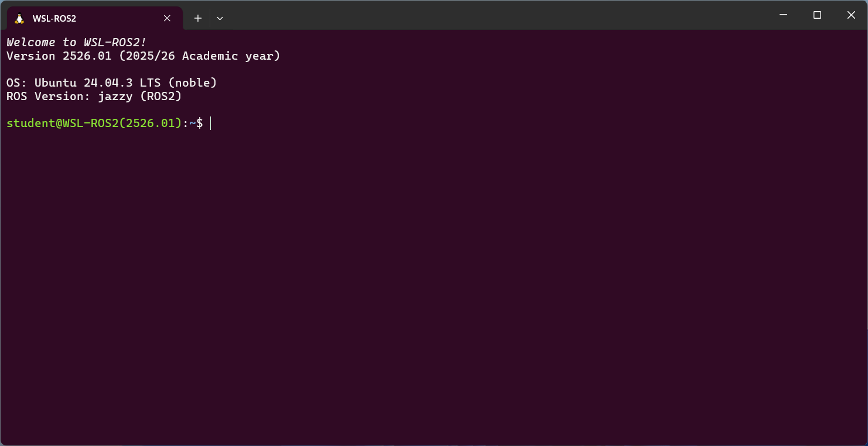The height and width of the screenshot is (446, 868).
Task: Close the terminal window
Action: tap(851, 15)
